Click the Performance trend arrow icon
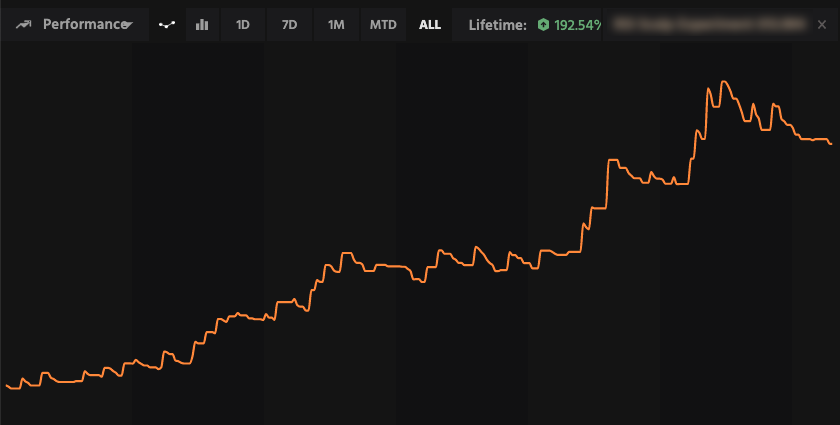Screen dimensions: 840x425 coord(24,24)
